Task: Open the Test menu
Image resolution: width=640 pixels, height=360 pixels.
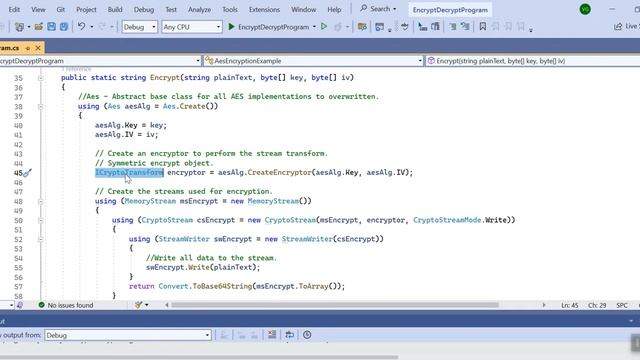Action: [171, 9]
